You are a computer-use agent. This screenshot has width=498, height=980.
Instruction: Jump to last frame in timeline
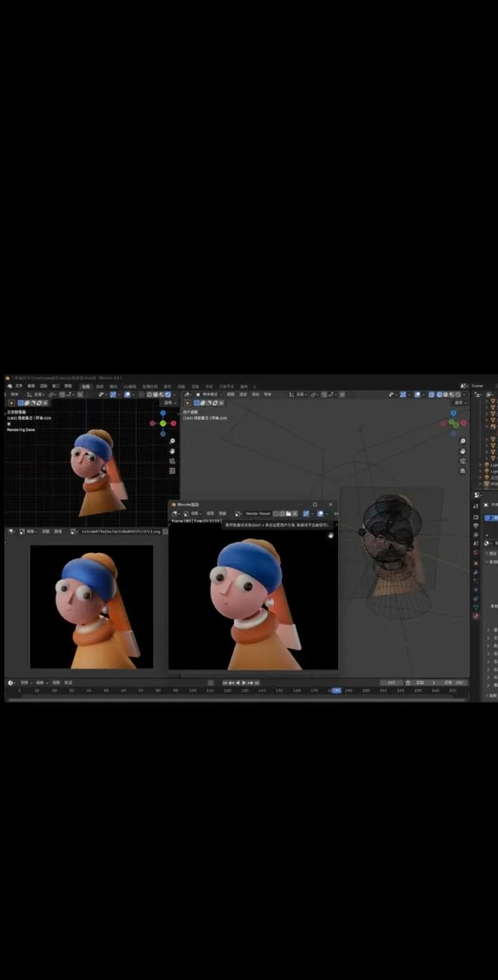pyautogui.click(x=258, y=682)
